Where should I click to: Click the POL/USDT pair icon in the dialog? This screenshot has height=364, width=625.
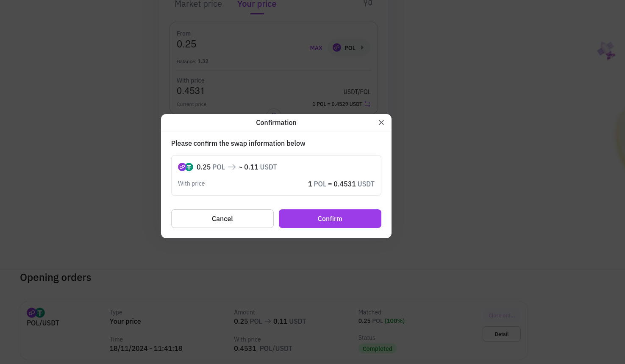[x=186, y=167]
